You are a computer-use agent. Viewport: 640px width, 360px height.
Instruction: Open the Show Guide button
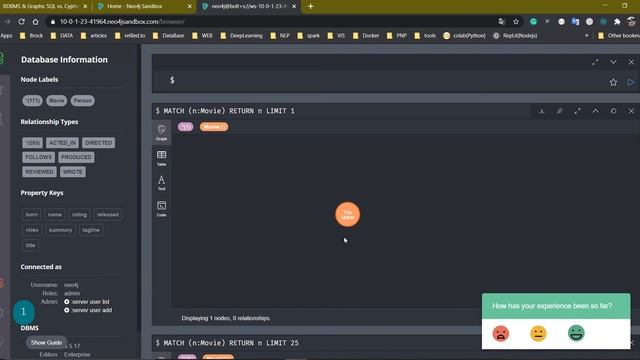point(46,343)
